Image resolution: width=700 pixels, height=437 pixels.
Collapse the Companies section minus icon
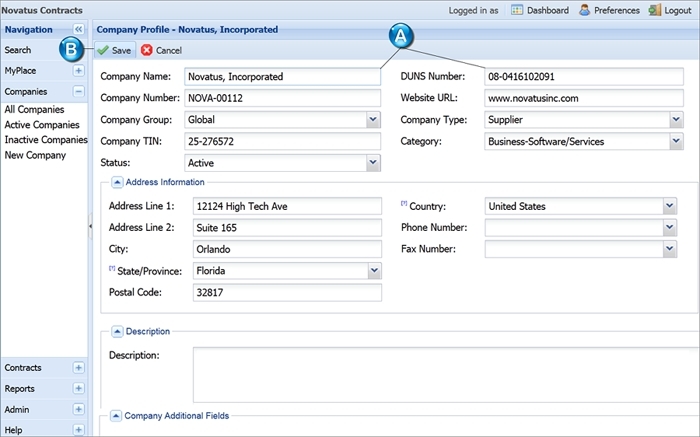(79, 92)
